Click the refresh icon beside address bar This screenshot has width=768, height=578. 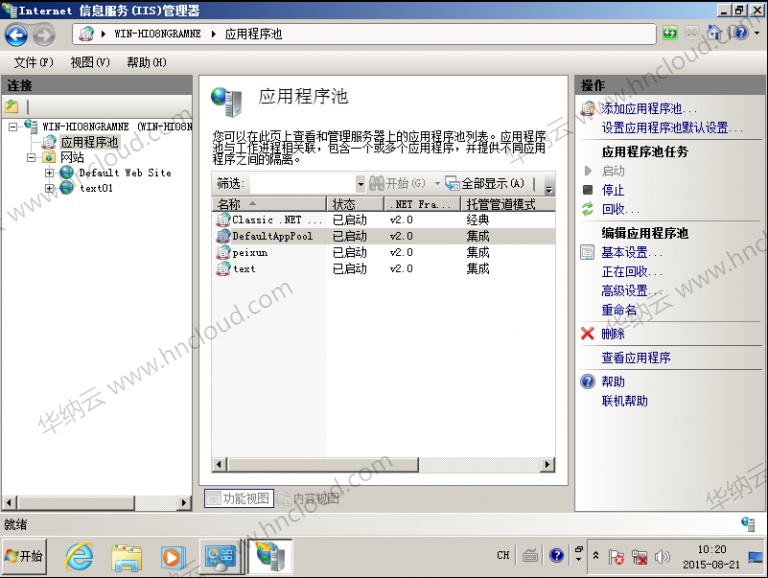tap(670, 33)
